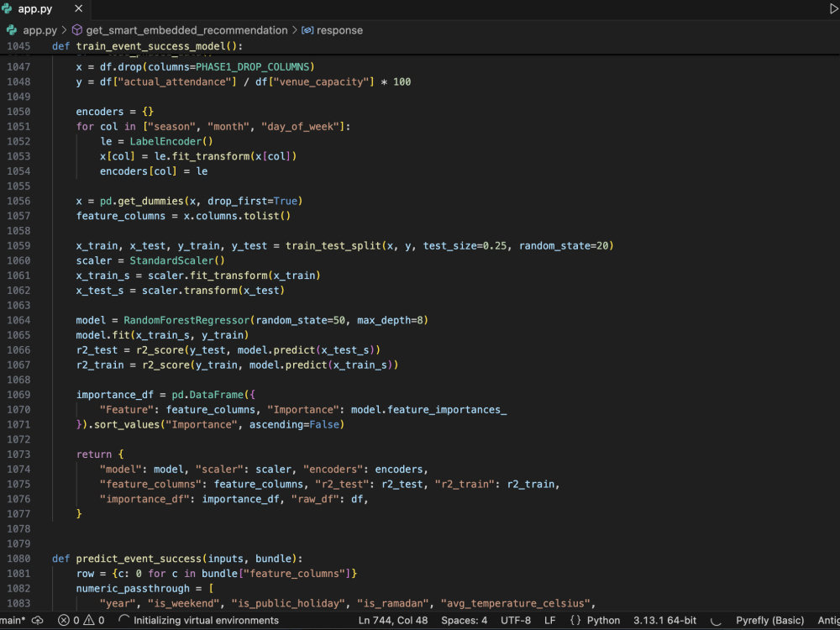Change end-of-line sequence LF

coord(549,621)
